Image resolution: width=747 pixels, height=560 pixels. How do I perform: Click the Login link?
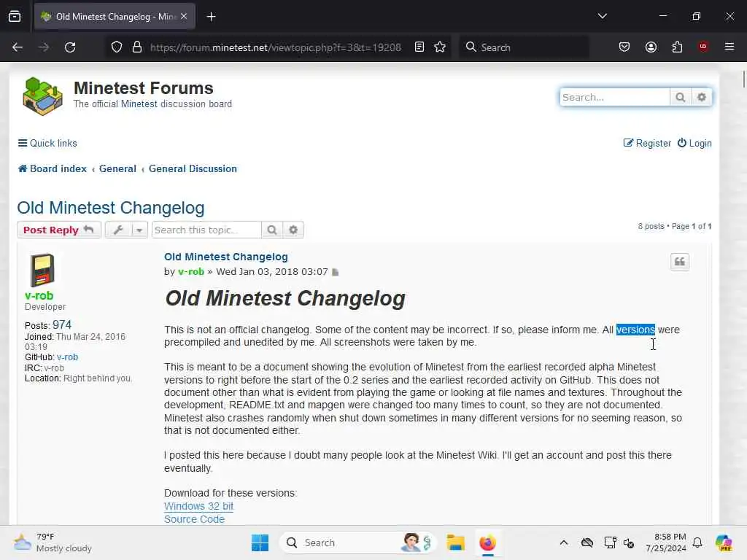click(x=694, y=144)
